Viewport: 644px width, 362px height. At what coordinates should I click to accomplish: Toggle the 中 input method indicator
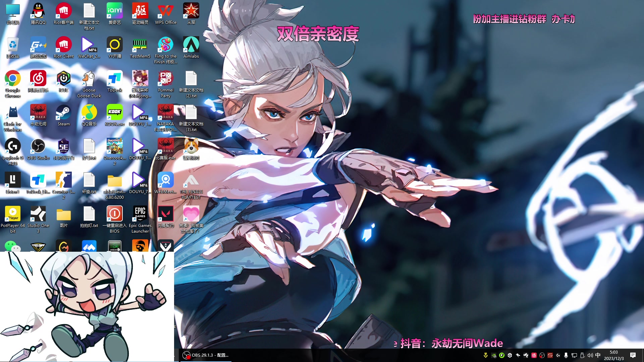[598, 355]
